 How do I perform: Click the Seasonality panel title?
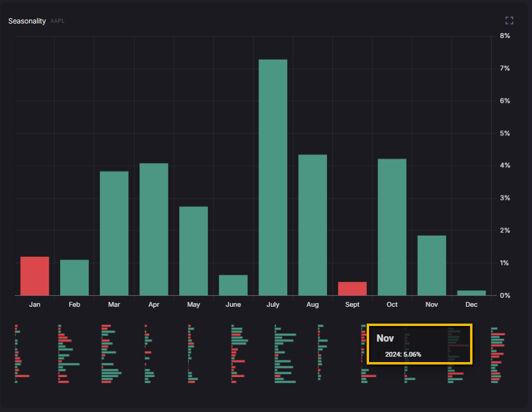point(26,21)
